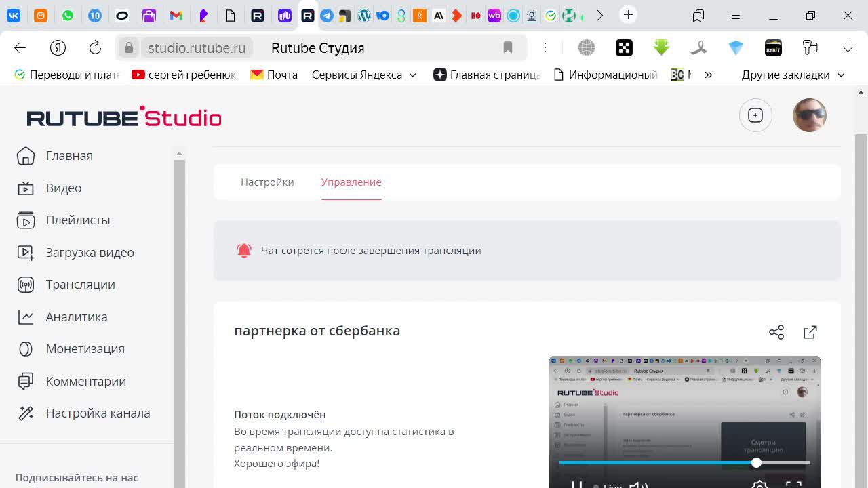868x488 pixels.
Task: Click the globe extension icon
Action: [587, 47]
